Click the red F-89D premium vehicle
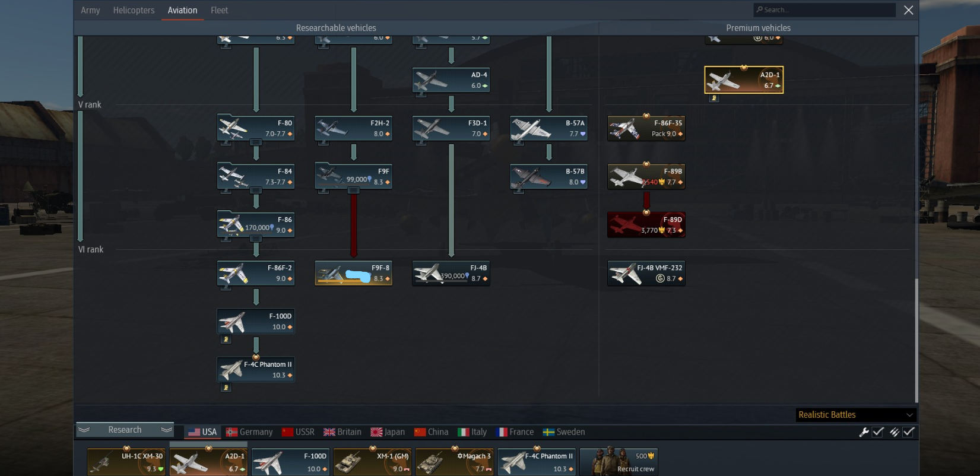This screenshot has width=980, height=476. (646, 225)
